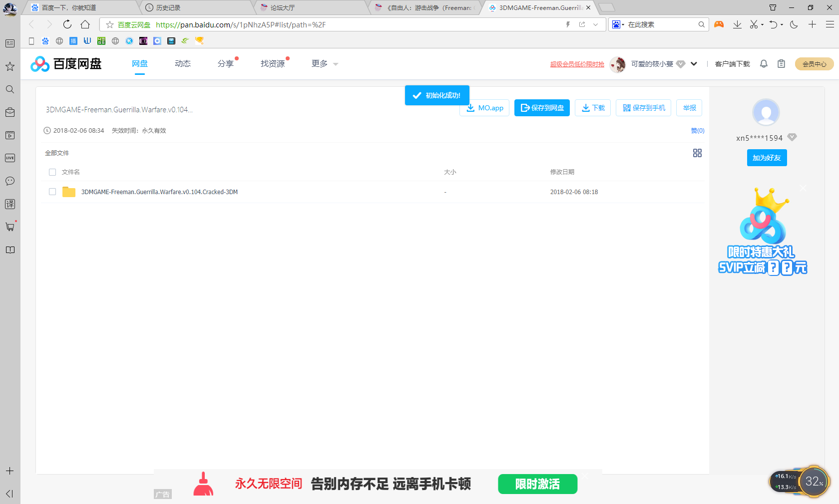Expand the 更多 navigation dropdown
The height and width of the screenshot is (504, 839).
click(325, 64)
